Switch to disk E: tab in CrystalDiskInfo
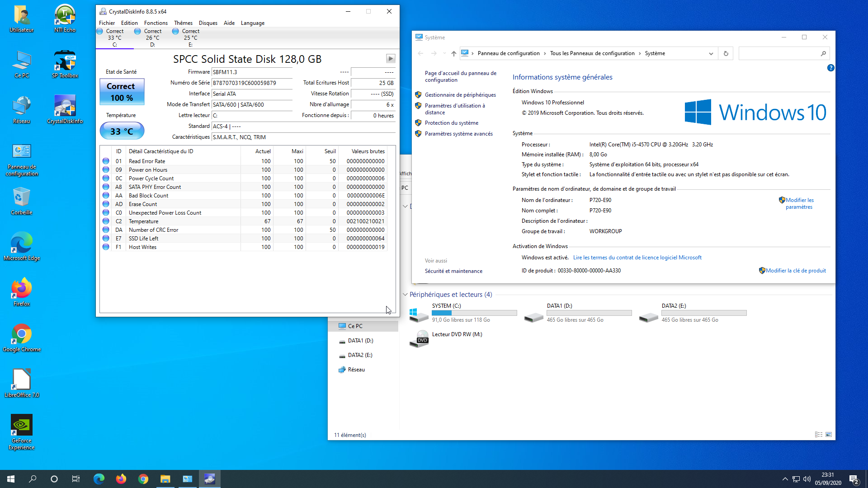 (x=190, y=38)
